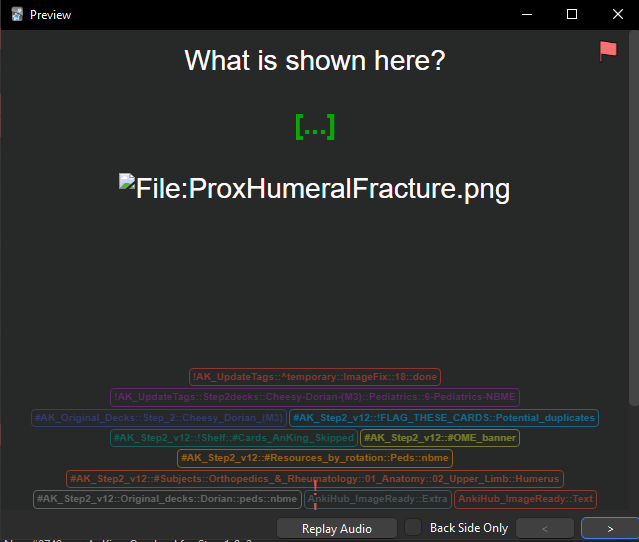Close the Preview window
The width and height of the screenshot is (639, 542).
(x=617, y=14)
